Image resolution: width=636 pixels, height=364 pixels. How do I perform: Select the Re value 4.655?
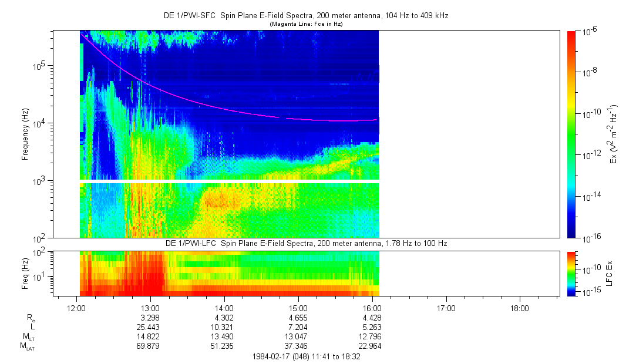(298, 318)
